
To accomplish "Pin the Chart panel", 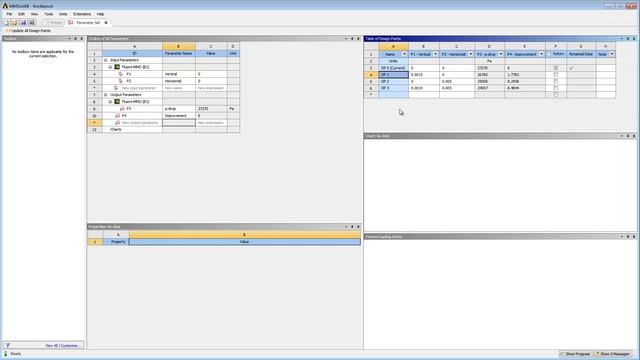I will tap(628, 136).
